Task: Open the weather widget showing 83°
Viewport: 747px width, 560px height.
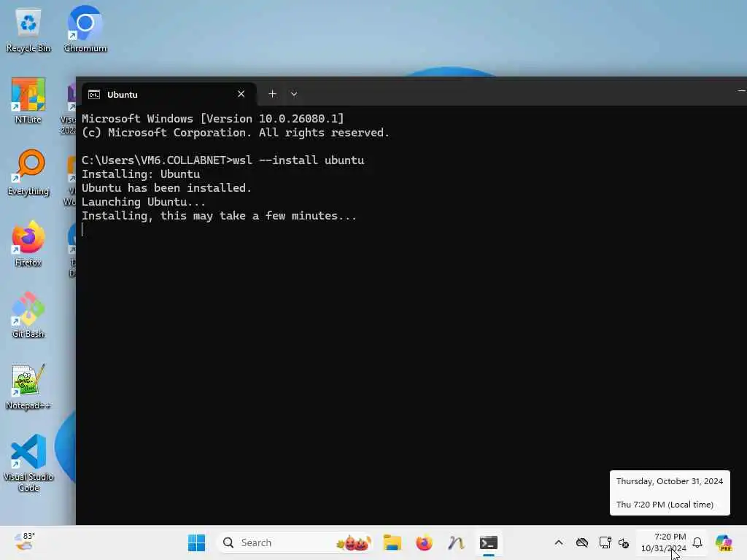Action: pos(24,542)
